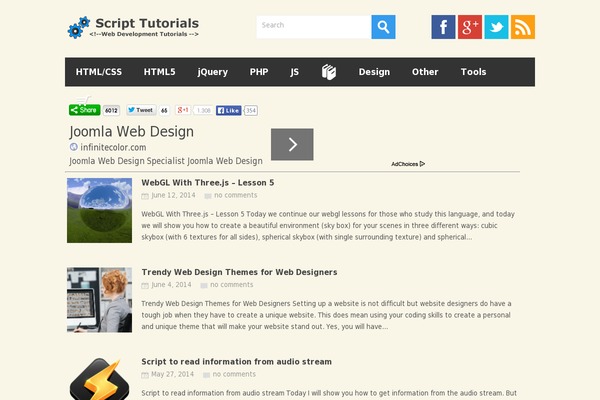Click the books icon in navigation bar
Viewport: 600px width, 400px height.
pyautogui.click(x=329, y=72)
